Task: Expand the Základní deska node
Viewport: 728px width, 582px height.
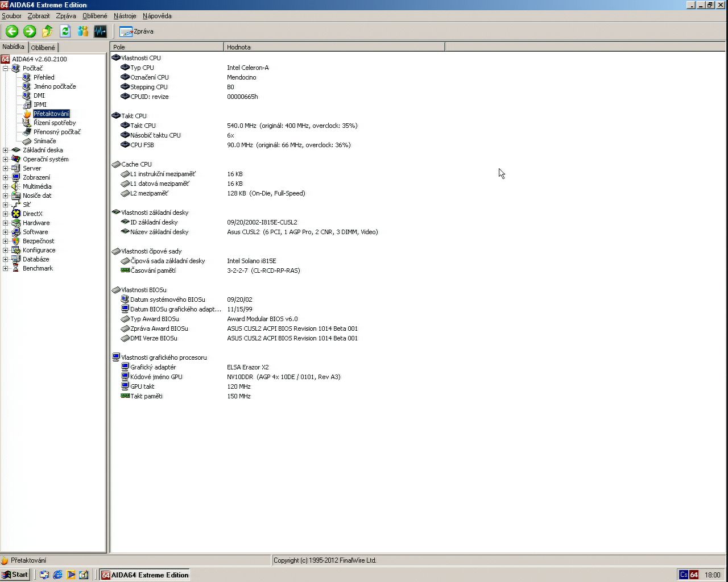Action: (x=6, y=150)
